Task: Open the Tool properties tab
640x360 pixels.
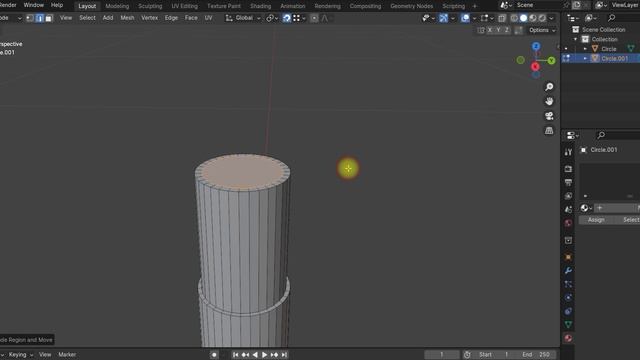Action: pos(568,152)
